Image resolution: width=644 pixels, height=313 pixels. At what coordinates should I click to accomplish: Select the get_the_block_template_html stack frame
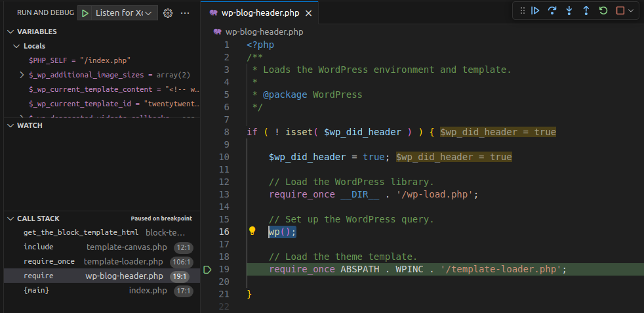(81, 233)
